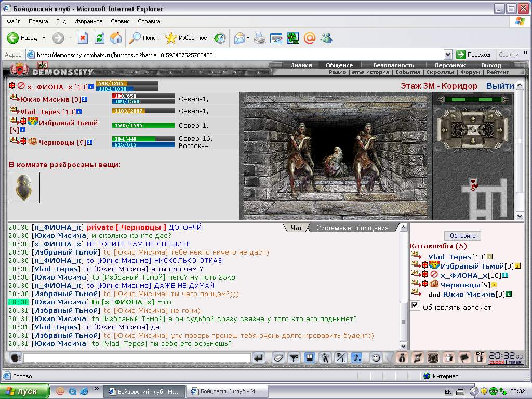This screenshot has width=532, height=399.
Task: Toggle 'Обновлять автомат.' checkbox
Action: pyautogui.click(x=415, y=305)
